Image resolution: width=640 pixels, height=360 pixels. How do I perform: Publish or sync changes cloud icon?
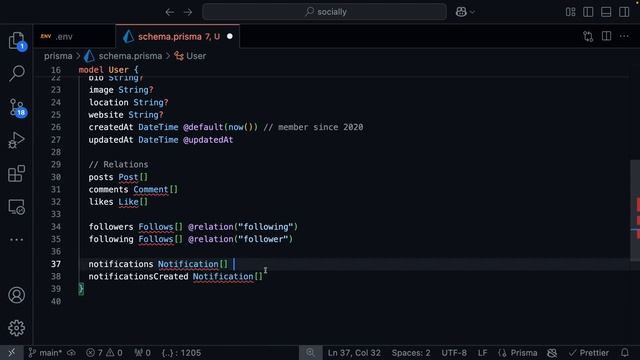click(71, 353)
